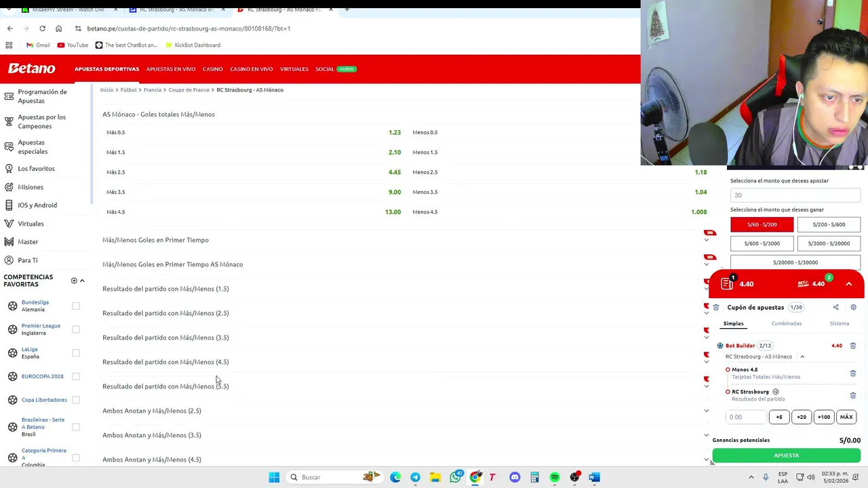Click the Apuestas por los Campeones trophy icon
The width and height of the screenshot is (868, 488).
[x=9, y=121]
